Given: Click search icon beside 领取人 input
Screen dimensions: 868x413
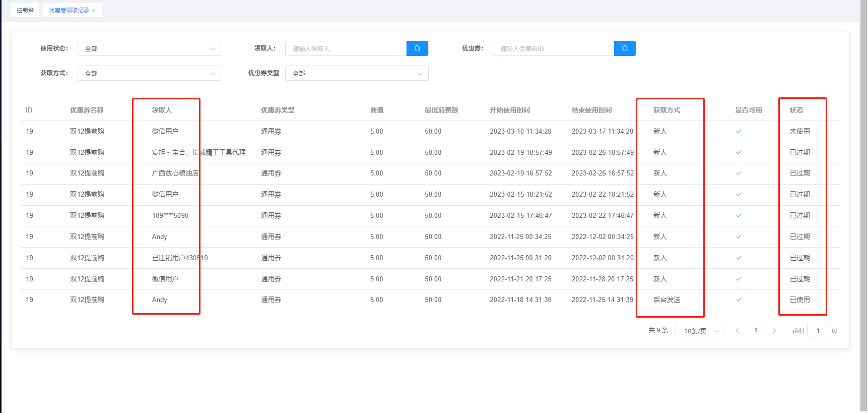Looking at the screenshot, I should (x=417, y=48).
